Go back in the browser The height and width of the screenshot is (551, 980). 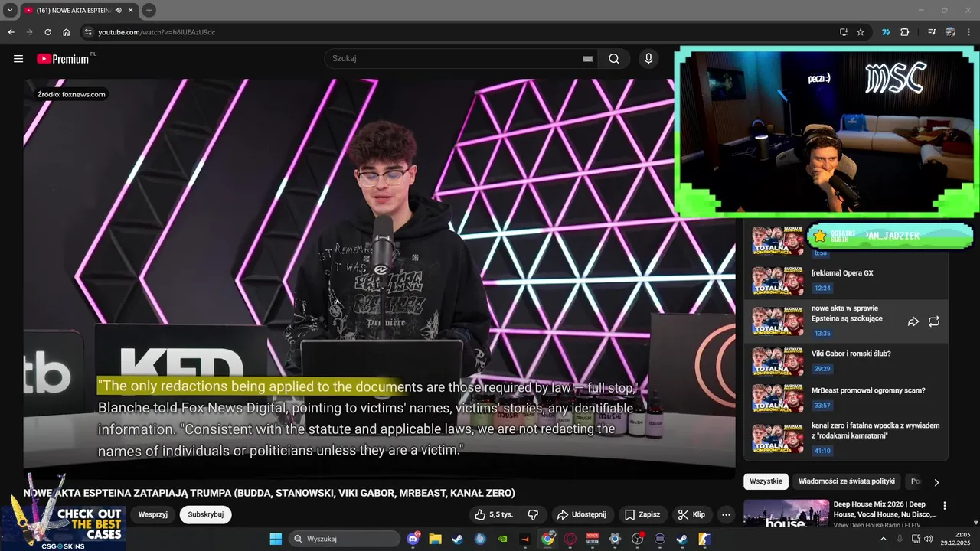11,32
